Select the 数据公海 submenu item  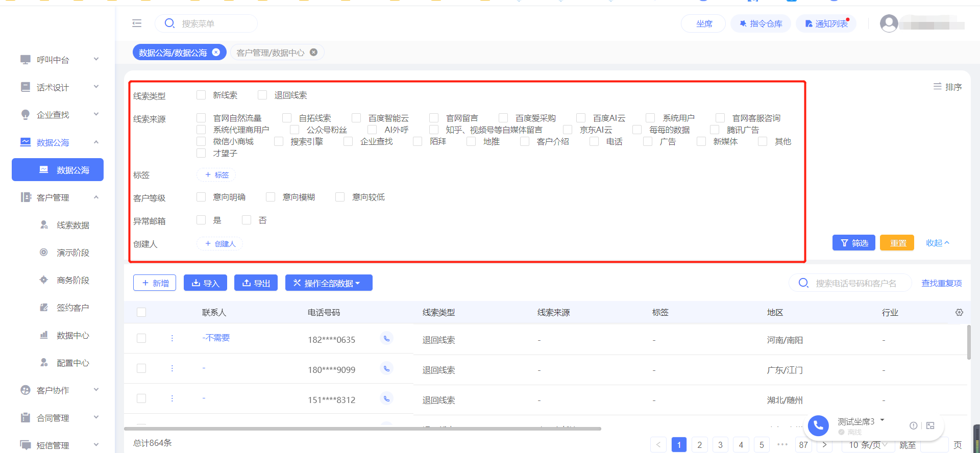pyautogui.click(x=58, y=169)
